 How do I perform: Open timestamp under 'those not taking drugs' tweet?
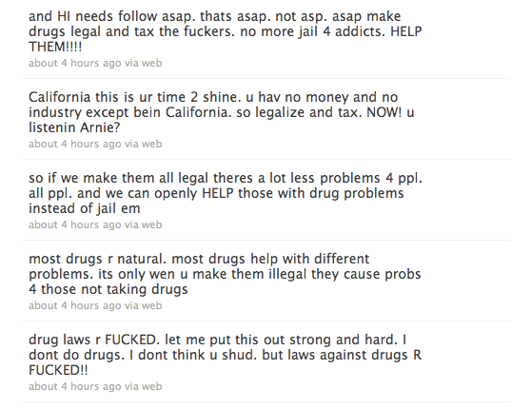pos(74,305)
